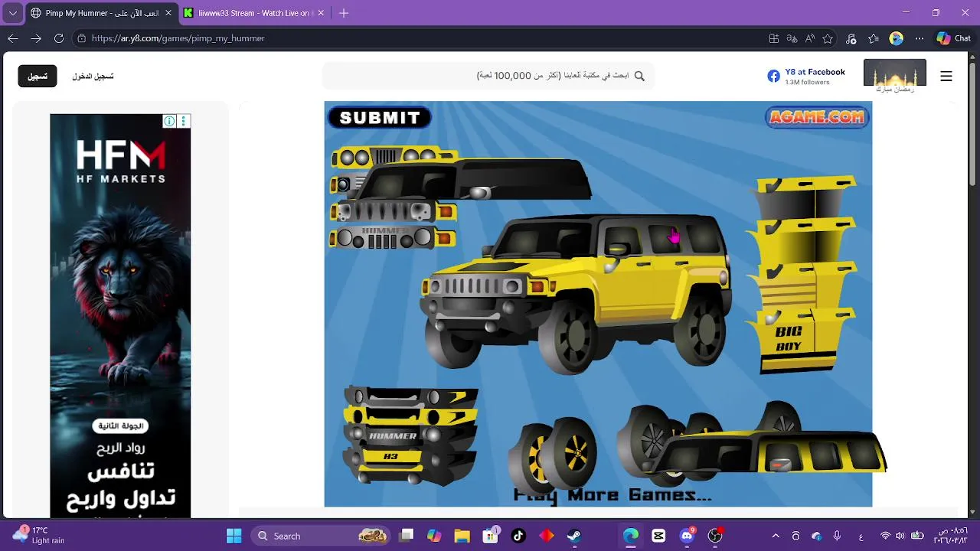View site information icon in address bar
Image resolution: width=980 pixels, height=551 pixels.
pyautogui.click(x=81, y=38)
